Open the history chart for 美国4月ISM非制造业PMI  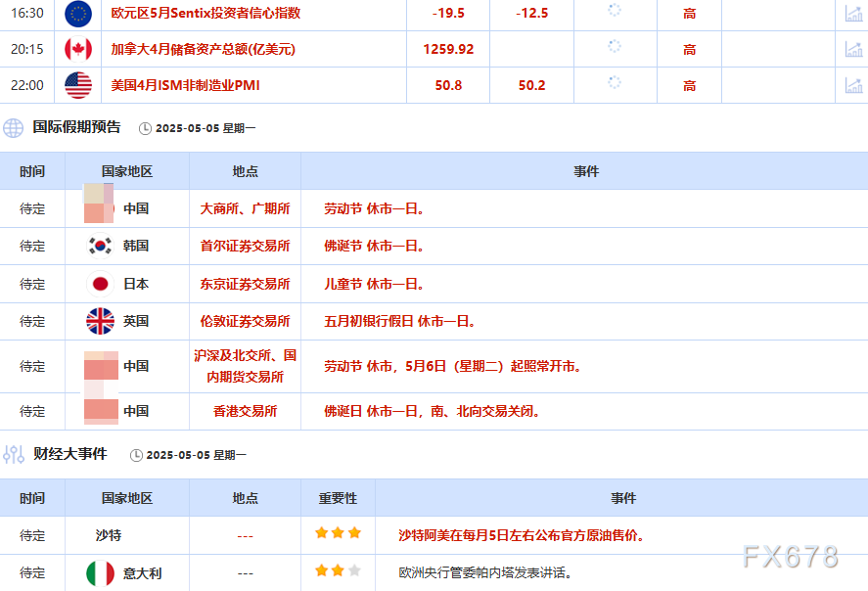click(853, 85)
